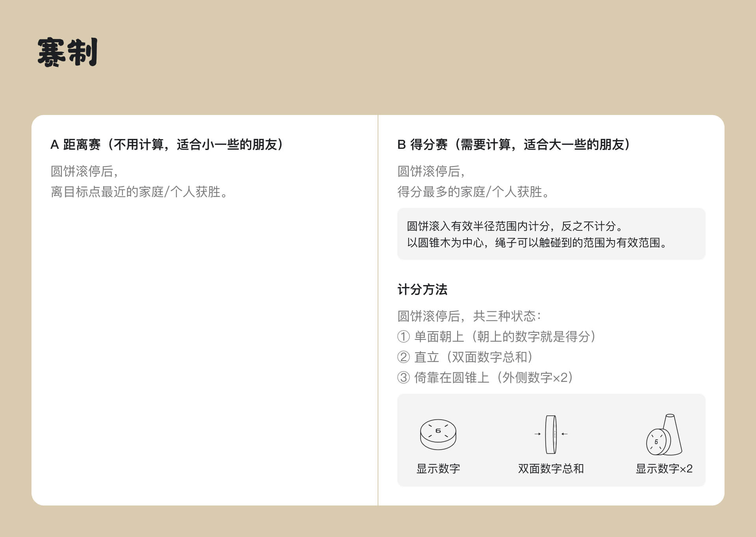Screen dimensions: 756x537
Task: Click circled number ① marker
Action: [x=403, y=337]
